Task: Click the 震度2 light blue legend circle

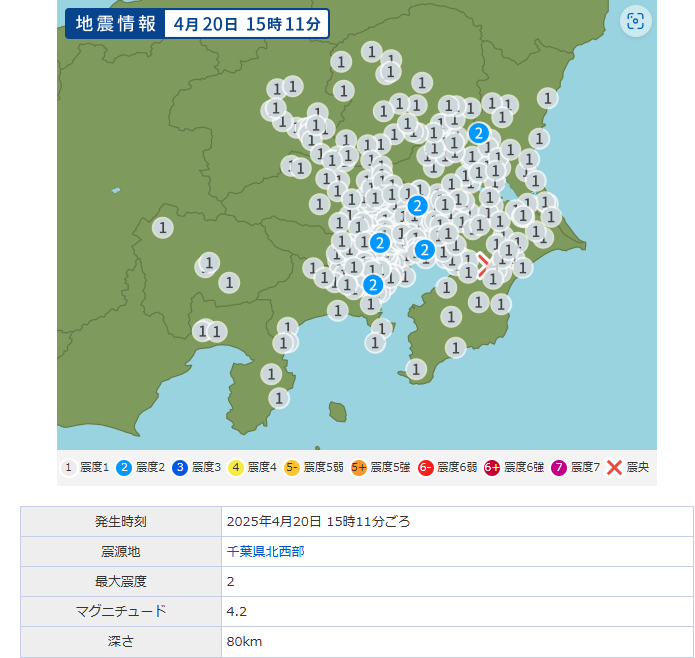Action: (124, 467)
